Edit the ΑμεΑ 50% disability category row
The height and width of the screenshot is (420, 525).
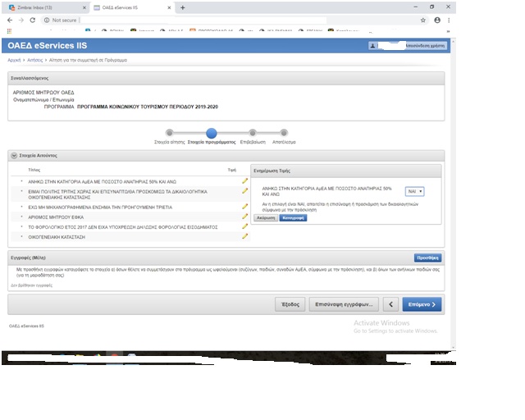244,180
